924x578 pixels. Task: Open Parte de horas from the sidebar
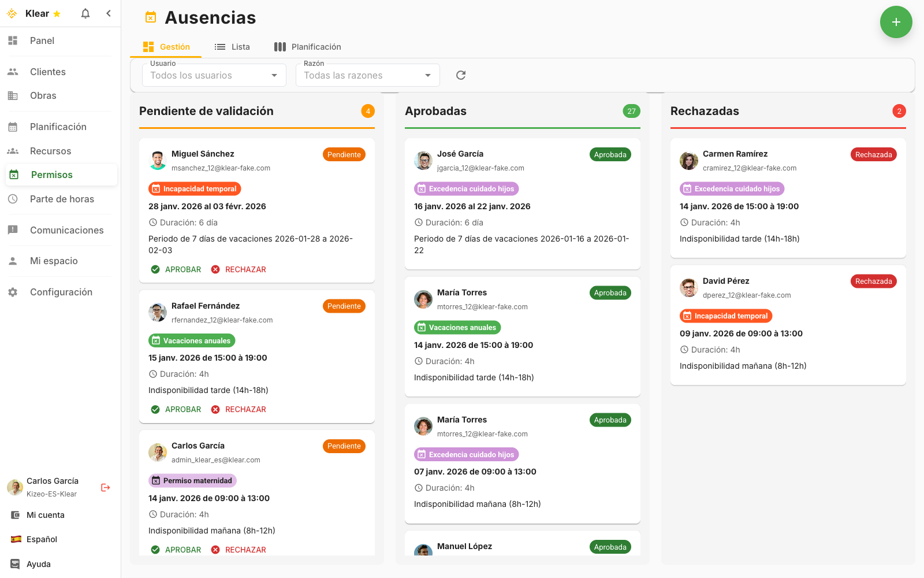(x=62, y=199)
